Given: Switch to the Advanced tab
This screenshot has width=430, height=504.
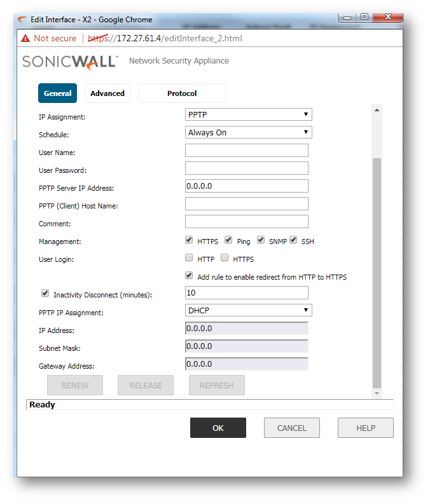Looking at the screenshot, I should [107, 93].
